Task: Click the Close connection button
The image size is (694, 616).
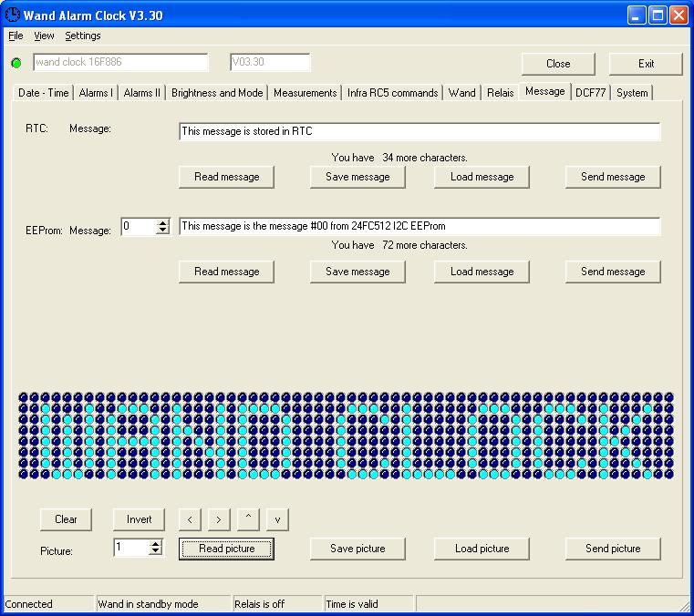Action: click(558, 64)
